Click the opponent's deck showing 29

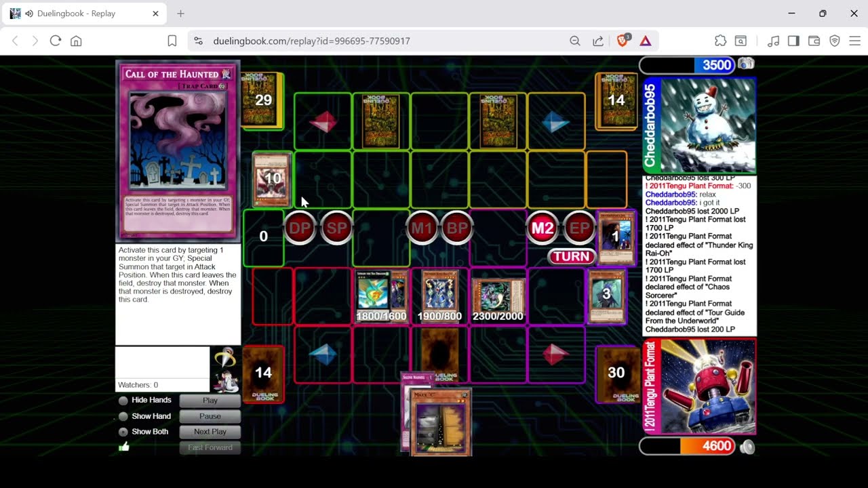(x=263, y=100)
